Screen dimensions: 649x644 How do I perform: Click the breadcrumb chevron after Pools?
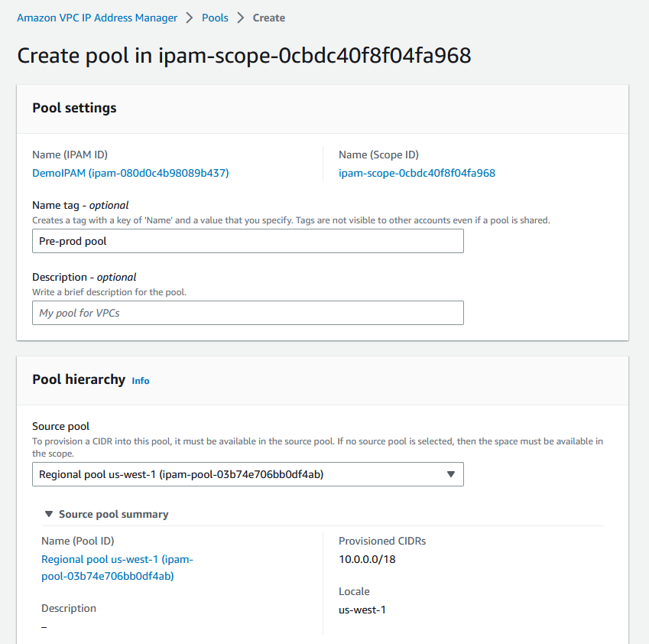coord(239,17)
